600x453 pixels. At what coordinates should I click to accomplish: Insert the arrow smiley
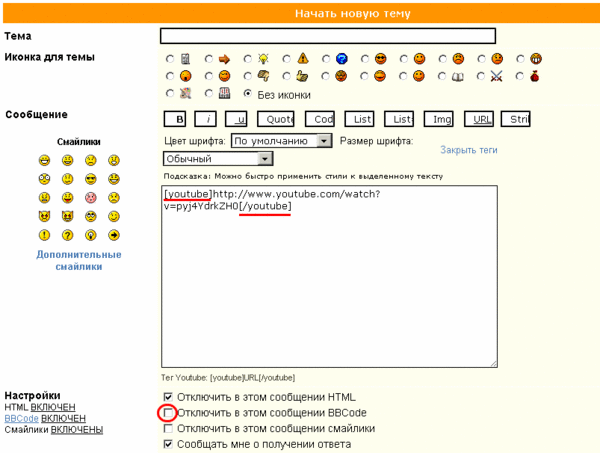(114, 236)
